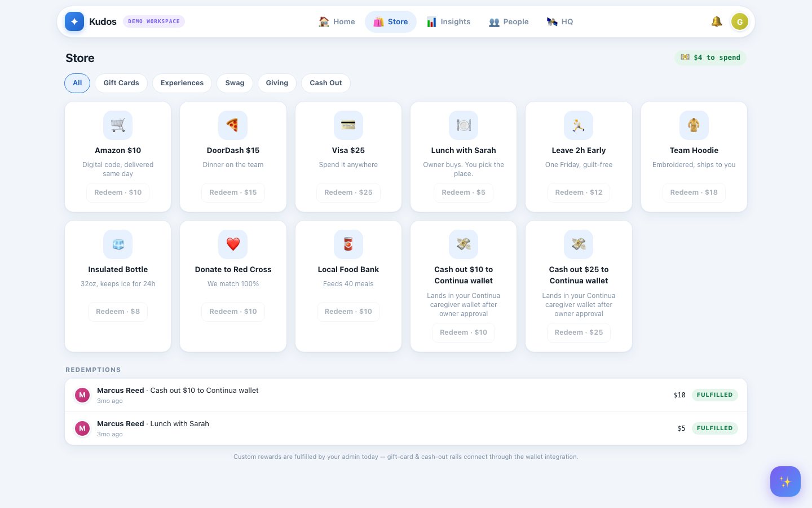Select the Store tab
This screenshot has width=812, height=508.
point(391,21)
